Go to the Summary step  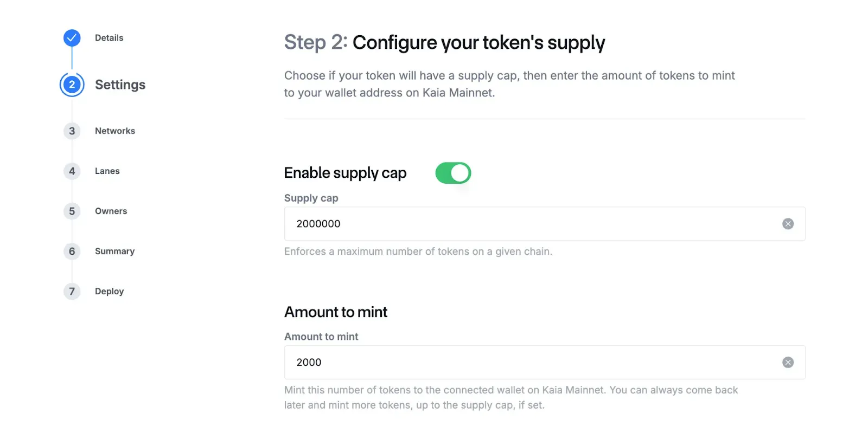tap(114, 251)
